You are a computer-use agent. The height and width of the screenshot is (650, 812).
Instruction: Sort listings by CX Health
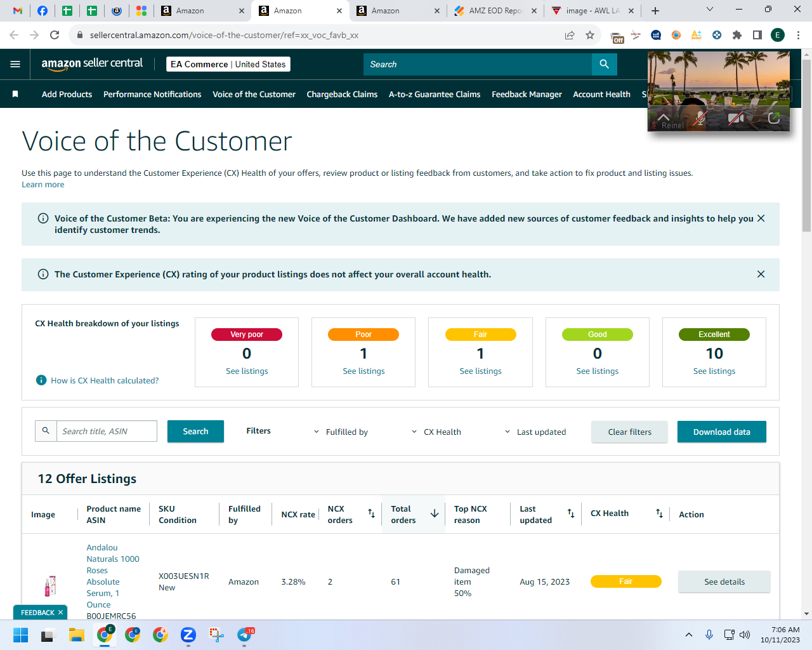tap(660, 514)
